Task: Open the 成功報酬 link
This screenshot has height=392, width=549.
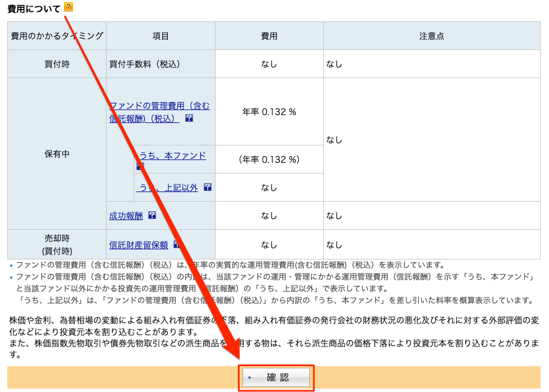Action: point(125,216)
